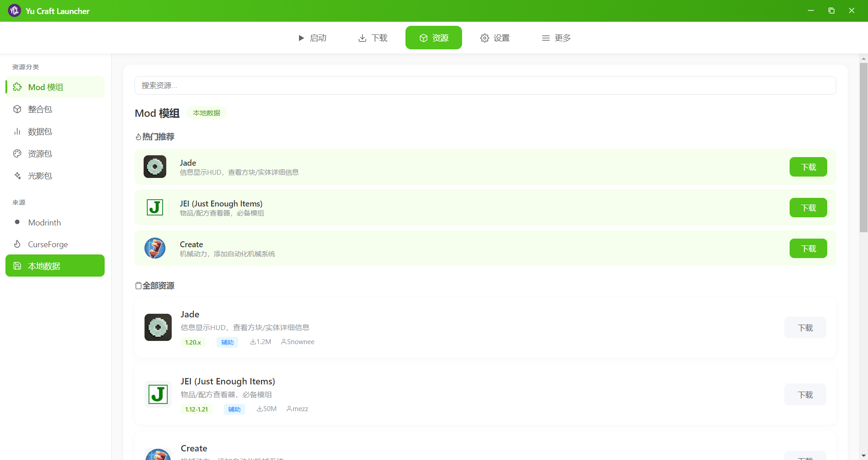Click the Yu Craft Launcher logo icon
The height and width of the screenshot is (460, 868).
[14, 10]
